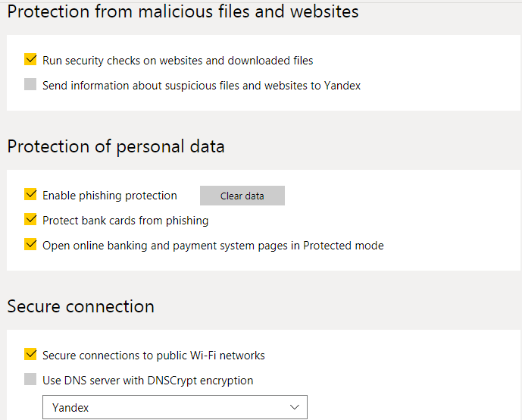This screenshot has height=420, width=522.
Task: Uncheck the Run security checks checkbox
Action: coord(30,60)
